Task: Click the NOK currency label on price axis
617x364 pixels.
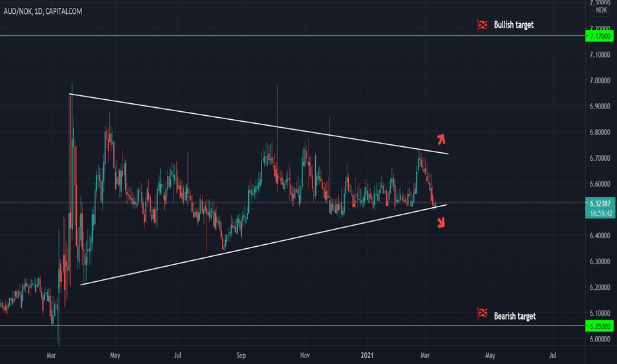Action: pyautogui.click(x=601, y=10)
